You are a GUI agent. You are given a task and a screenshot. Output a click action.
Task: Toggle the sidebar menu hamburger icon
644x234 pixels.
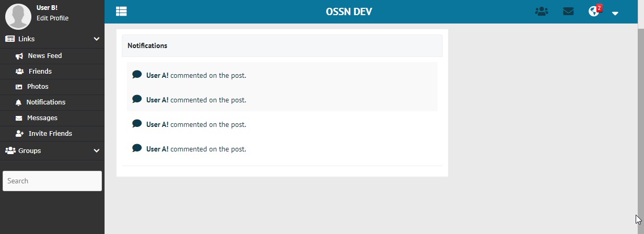tap(121, 11)
